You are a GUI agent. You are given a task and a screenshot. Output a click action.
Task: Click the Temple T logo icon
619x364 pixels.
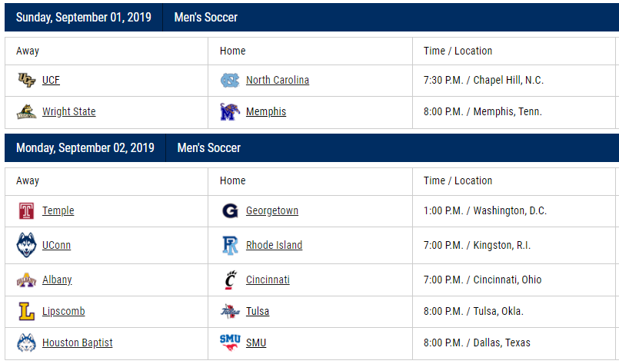tap(26, 211)
